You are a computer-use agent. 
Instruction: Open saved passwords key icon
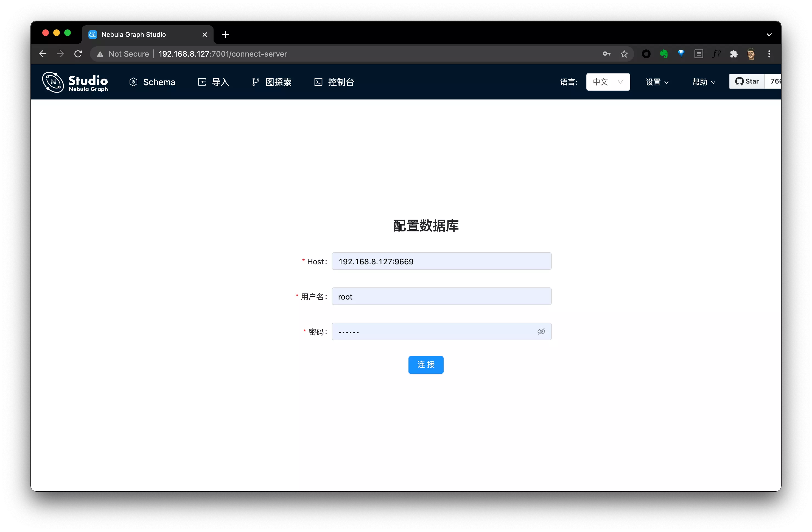[x=606, y=54]
